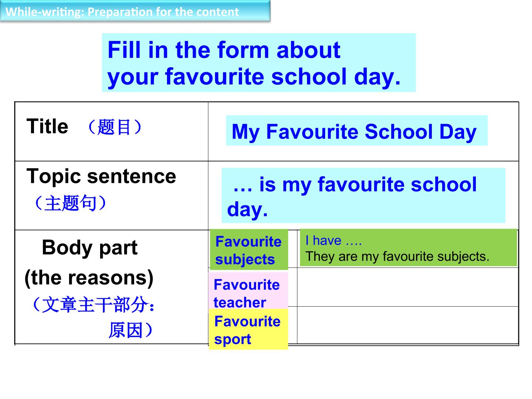532x399 pixels.
Task: Click the Chinese text 主题句
Action: point(70,203)
